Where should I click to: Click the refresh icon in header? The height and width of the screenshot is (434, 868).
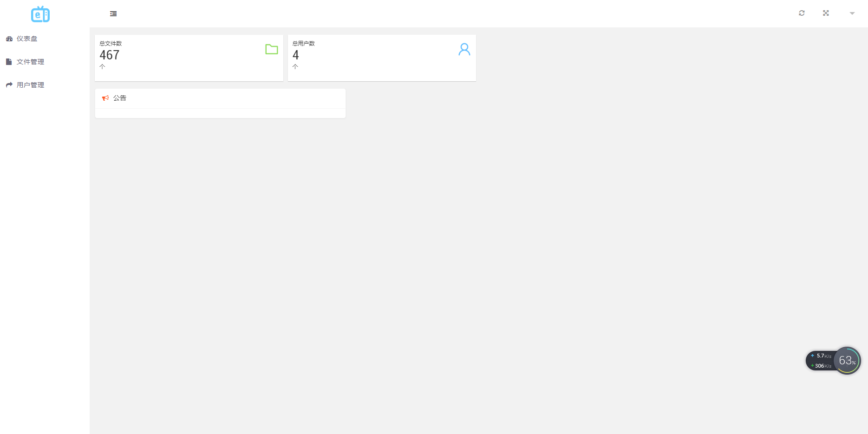[802, 13]
